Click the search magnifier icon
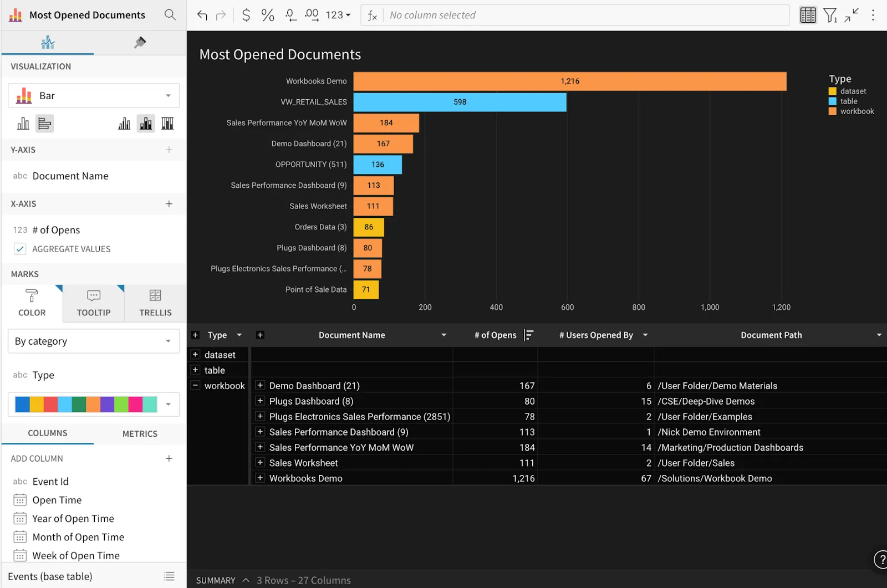The height and width of the screenshot is (588, 887). (170, 15)
